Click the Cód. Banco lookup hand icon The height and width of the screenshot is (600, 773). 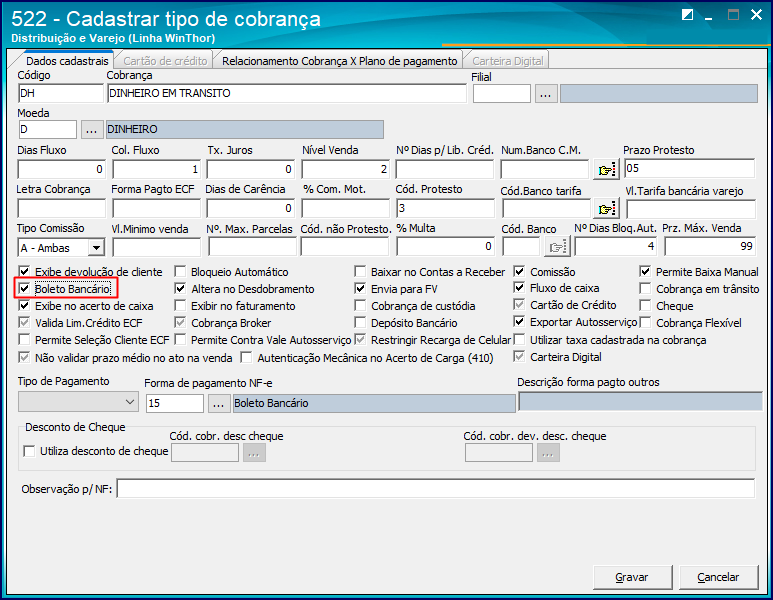click(x=557, y=247)
